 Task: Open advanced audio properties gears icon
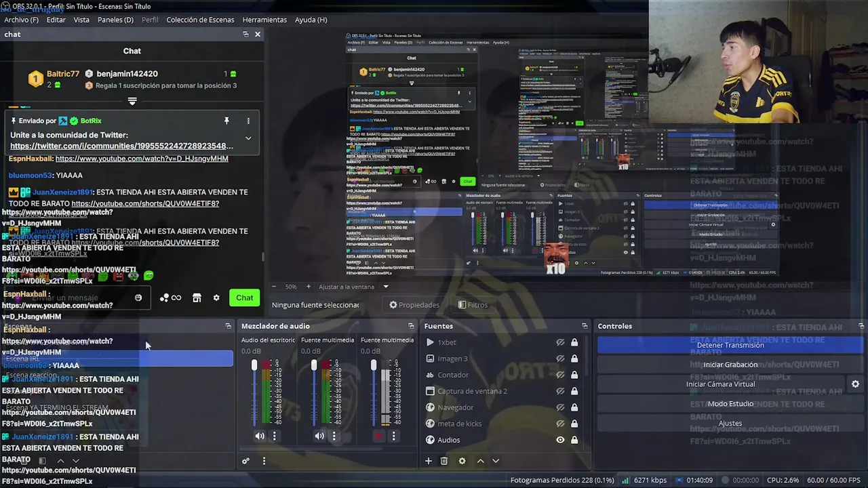click(x=246, y=461)
